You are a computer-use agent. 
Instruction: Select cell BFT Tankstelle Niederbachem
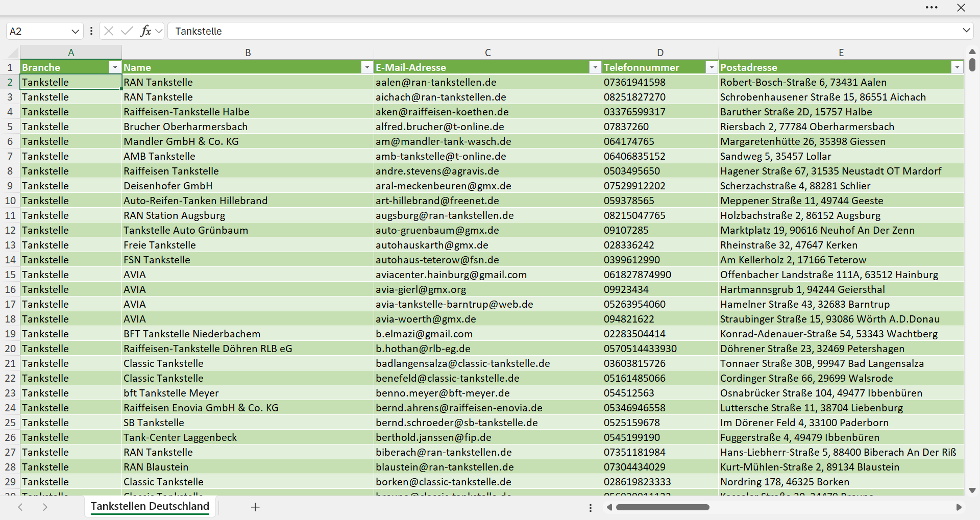[248, 334]
